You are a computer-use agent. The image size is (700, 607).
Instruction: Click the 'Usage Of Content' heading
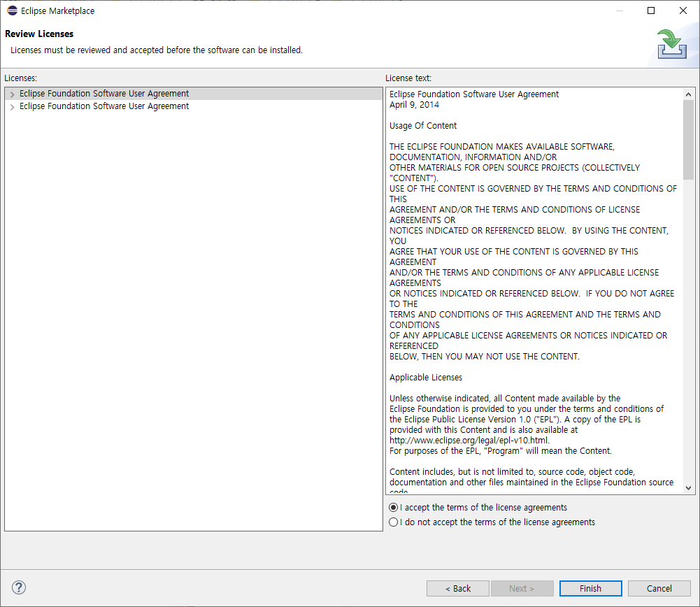[x=423, y=126]
